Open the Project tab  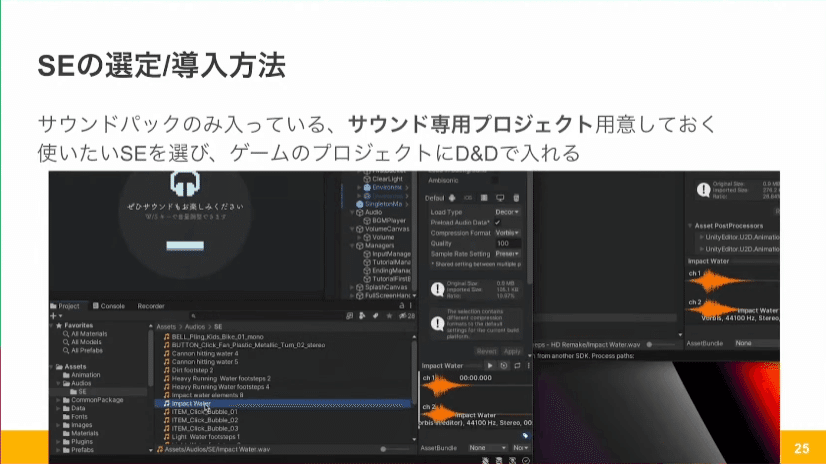point(65,306)
